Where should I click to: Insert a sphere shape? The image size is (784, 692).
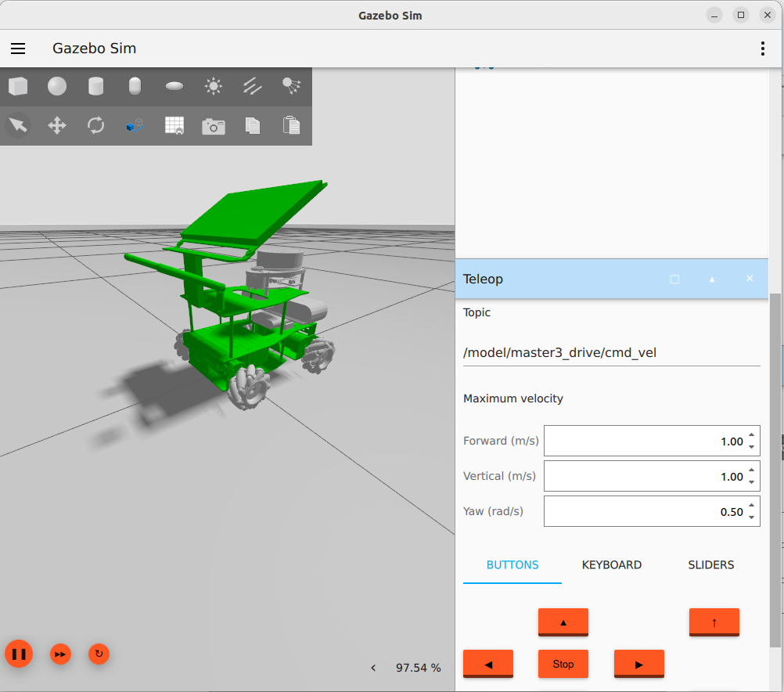57,86
